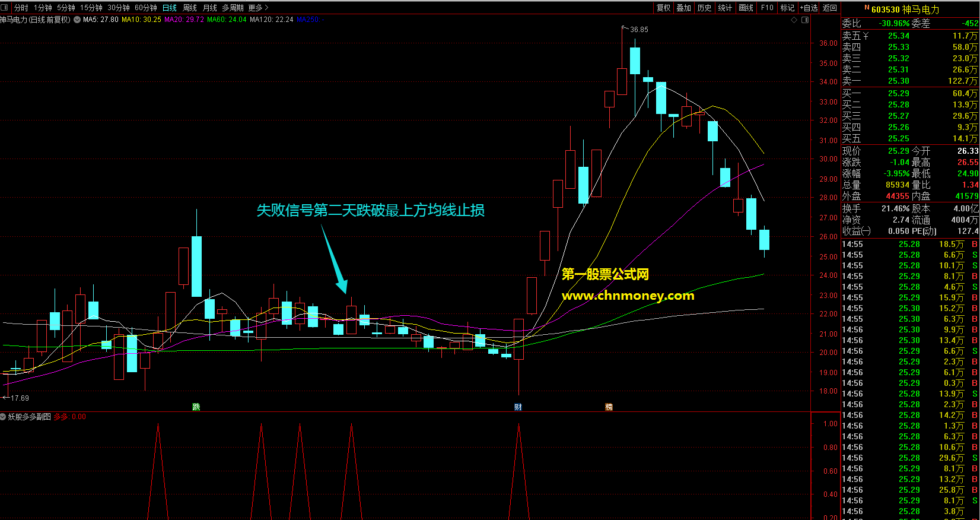Click the 神马电力(日线.前复权) chart title
980x520 pixels.
pyautogui.click(x=36, y=20)
